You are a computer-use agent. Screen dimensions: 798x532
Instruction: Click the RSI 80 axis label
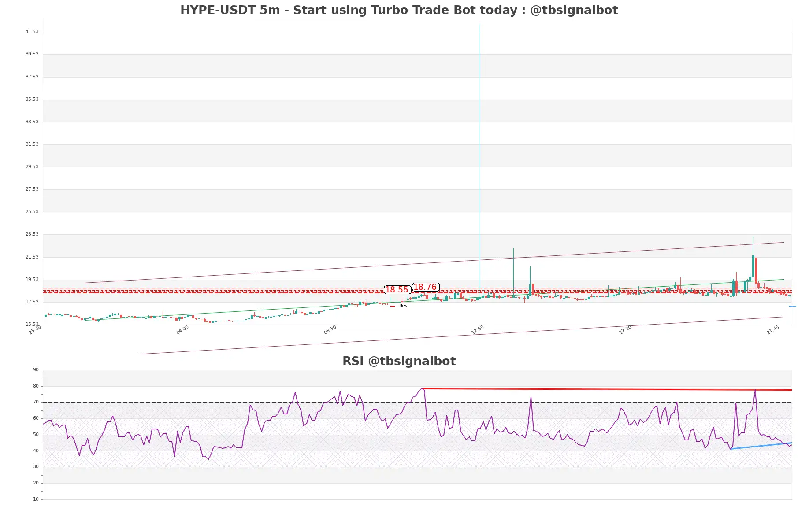36,386
